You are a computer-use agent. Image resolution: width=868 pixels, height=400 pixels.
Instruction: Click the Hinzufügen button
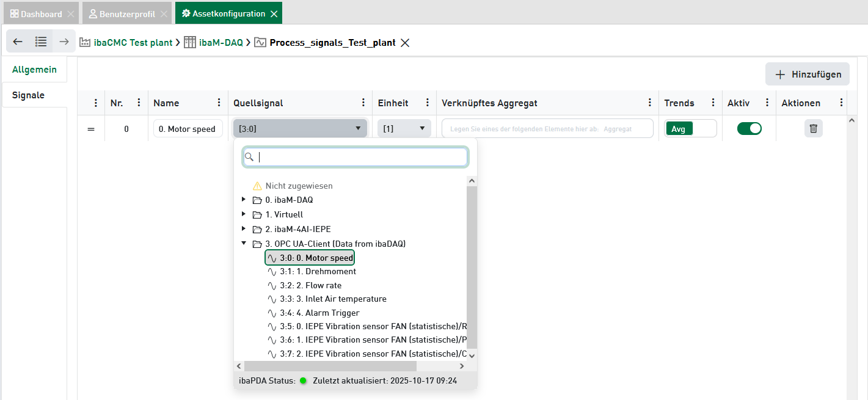[807, 75]
